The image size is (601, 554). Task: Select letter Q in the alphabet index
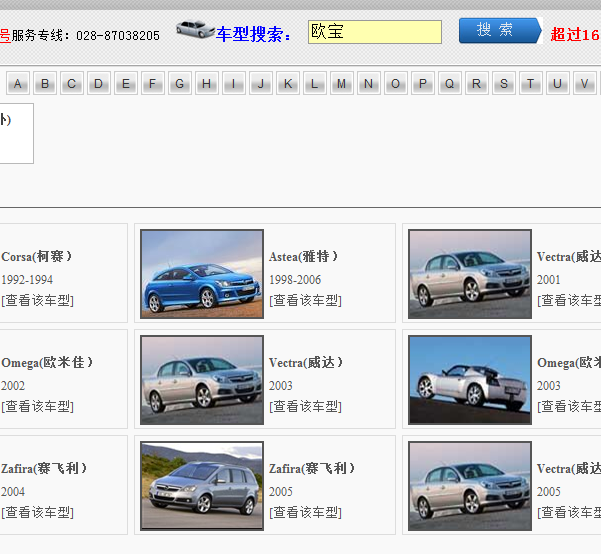[450, 83]
